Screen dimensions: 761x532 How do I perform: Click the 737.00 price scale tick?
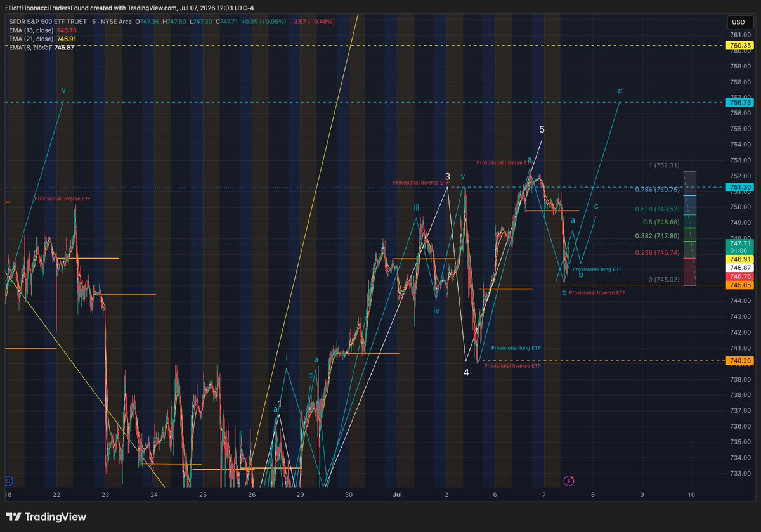740,410
